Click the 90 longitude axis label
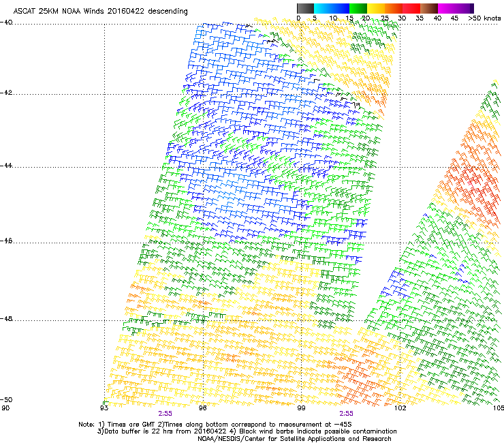 [x=5, y=408]
